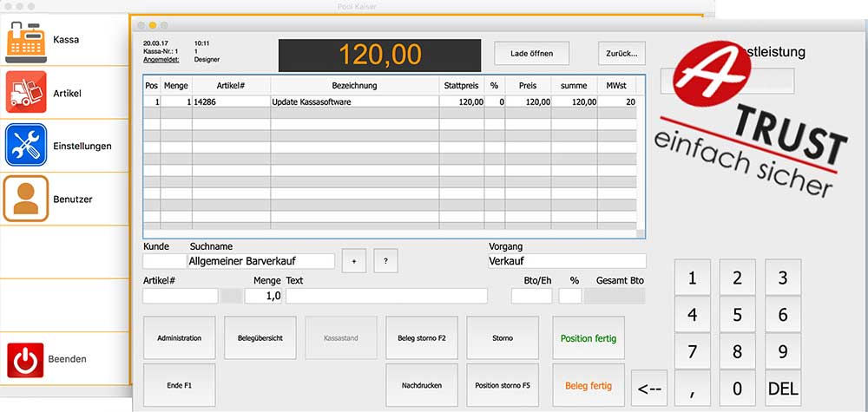Click the Artikel menu label
The height and width of the screenshot is (412, 868).
pos(67,94)
